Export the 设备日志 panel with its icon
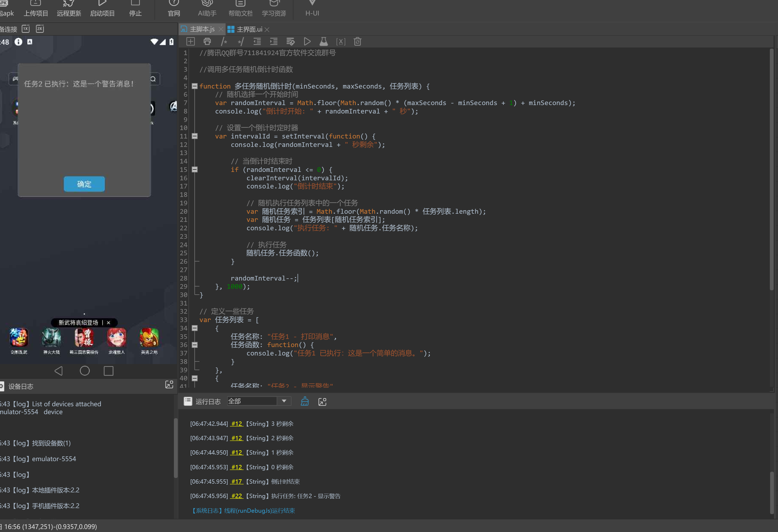 click(x=169, y=385)
